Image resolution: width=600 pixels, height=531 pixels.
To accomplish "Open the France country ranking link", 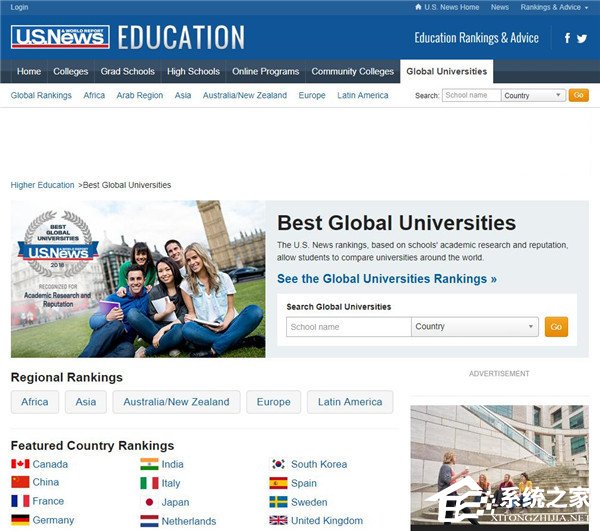I will pos(48,501).
